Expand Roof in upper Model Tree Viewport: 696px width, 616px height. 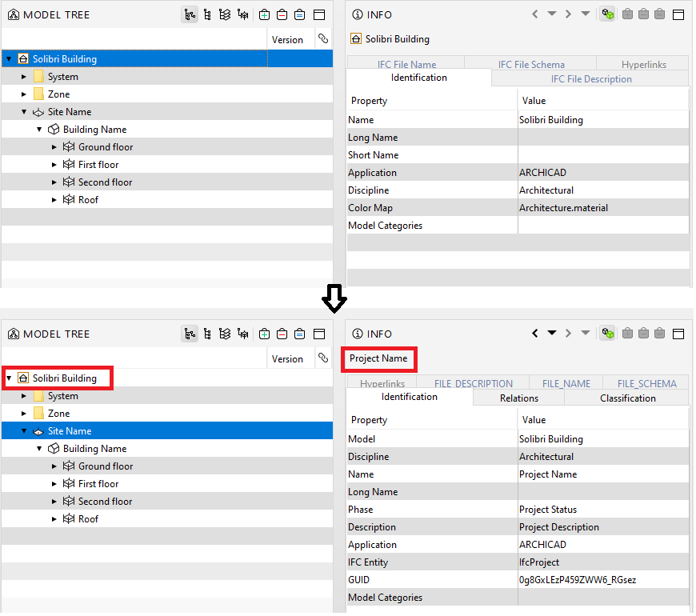coord(54,200)
